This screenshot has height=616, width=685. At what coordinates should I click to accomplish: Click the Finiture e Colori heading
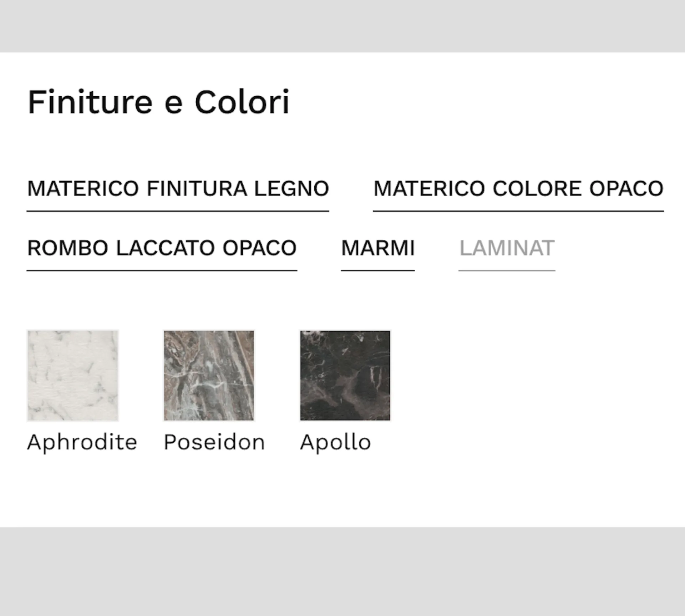pyautogui.click(x=158, y=102)
